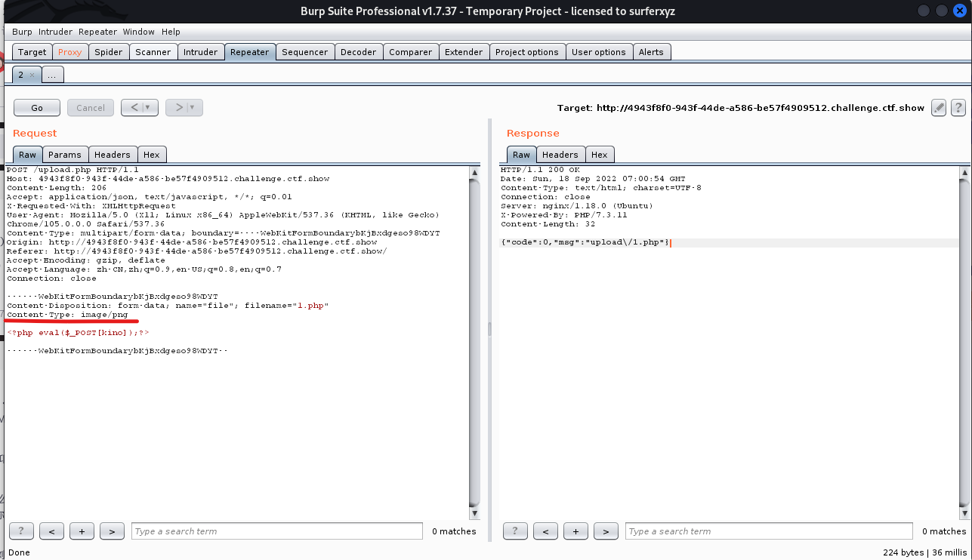Edit target with the pencil icon
The image size is (972, 560).
939,107
